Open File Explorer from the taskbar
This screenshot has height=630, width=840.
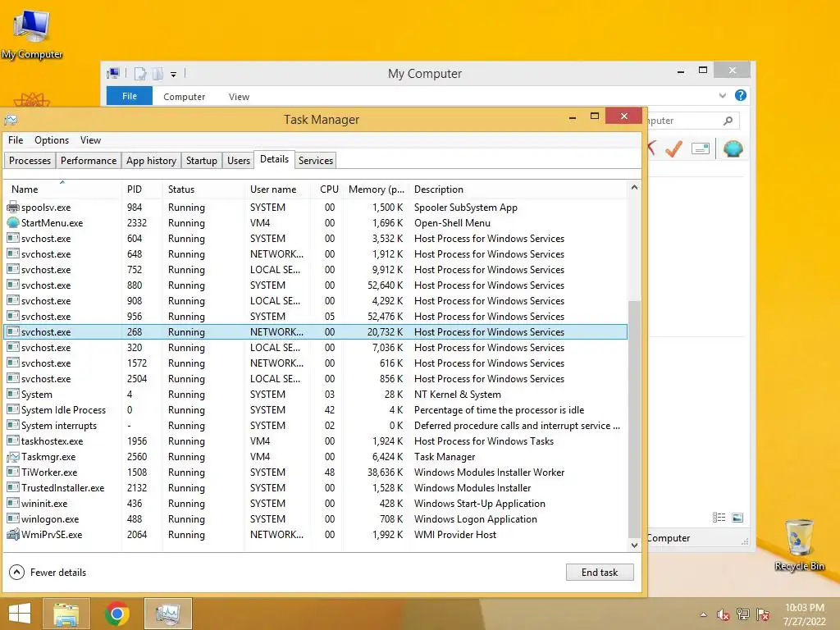coord(66,614)
